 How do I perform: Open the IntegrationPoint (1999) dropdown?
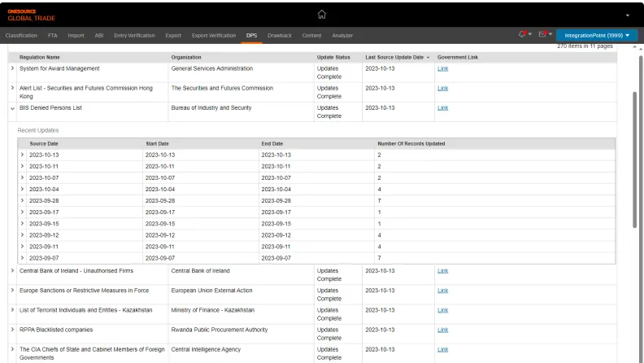[x=596, y=35]
